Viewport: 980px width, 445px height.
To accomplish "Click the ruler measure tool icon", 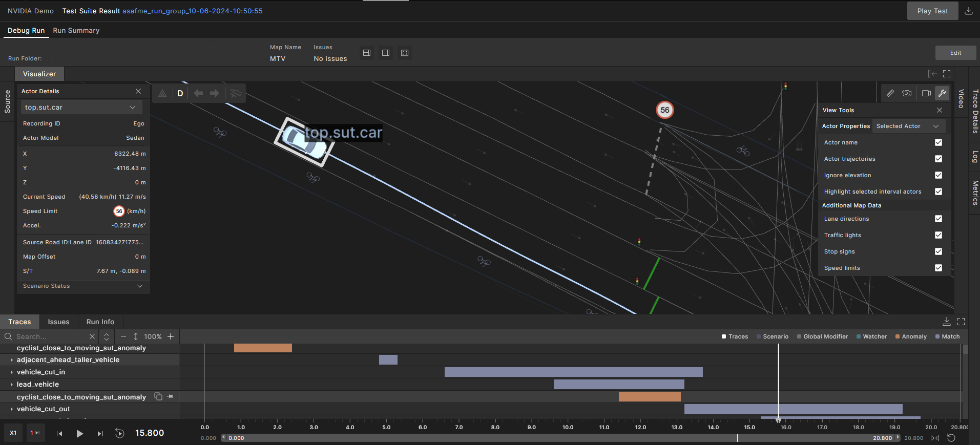I will click(890, 93).
